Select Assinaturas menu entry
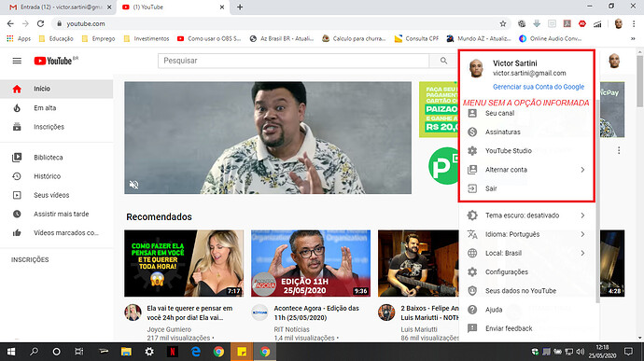644x361 pixels. tap(527, 132)
